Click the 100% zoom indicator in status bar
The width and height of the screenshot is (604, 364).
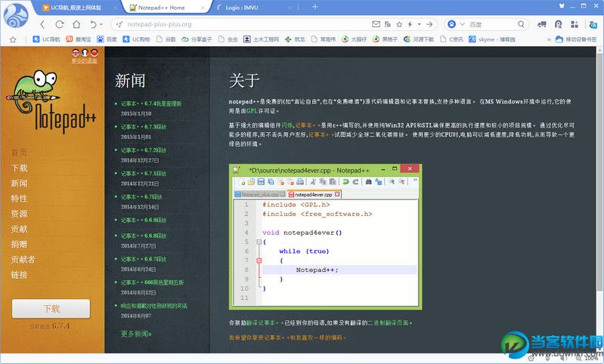point(591,358)
